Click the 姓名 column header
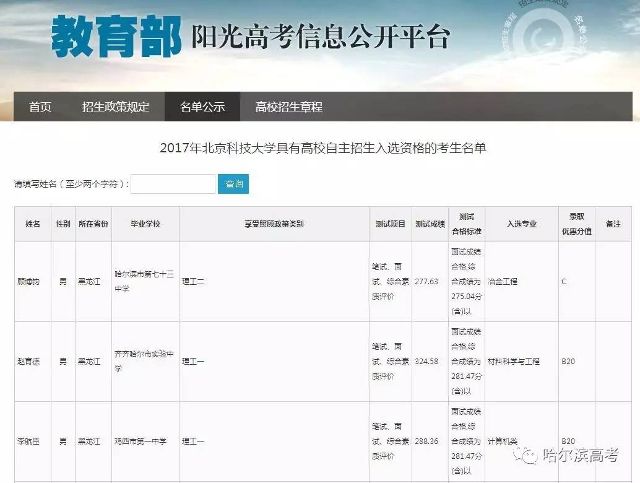The height and width of the screenshot is (483, 640). coord(33,224)
